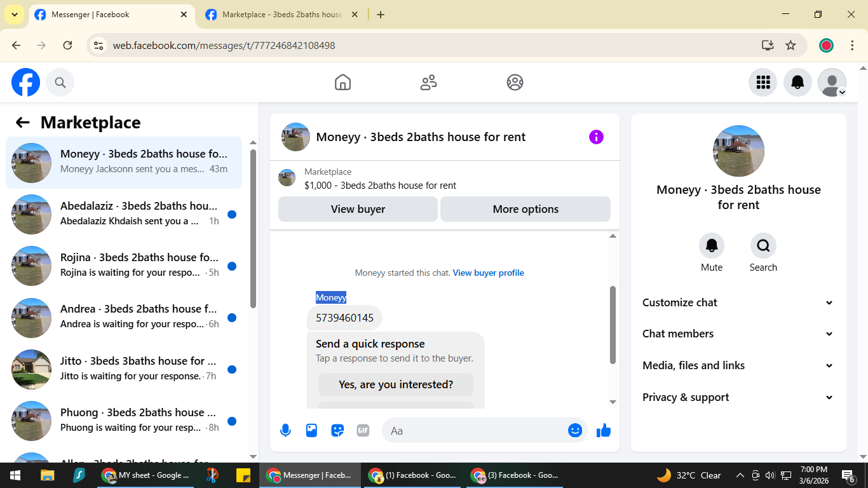The height and width of the screenshot is (488, 868).
Task: Open Abedalaziz conversation in chat list
Action: point(124,214)
